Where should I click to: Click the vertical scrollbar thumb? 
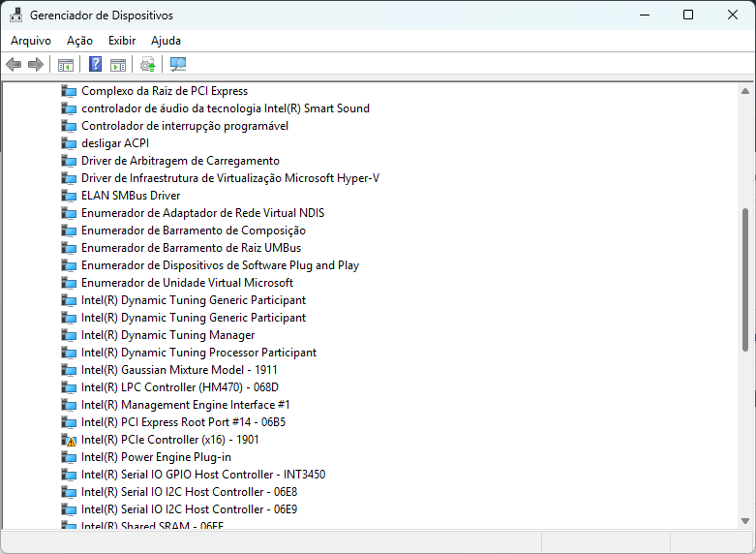point(745,279)
